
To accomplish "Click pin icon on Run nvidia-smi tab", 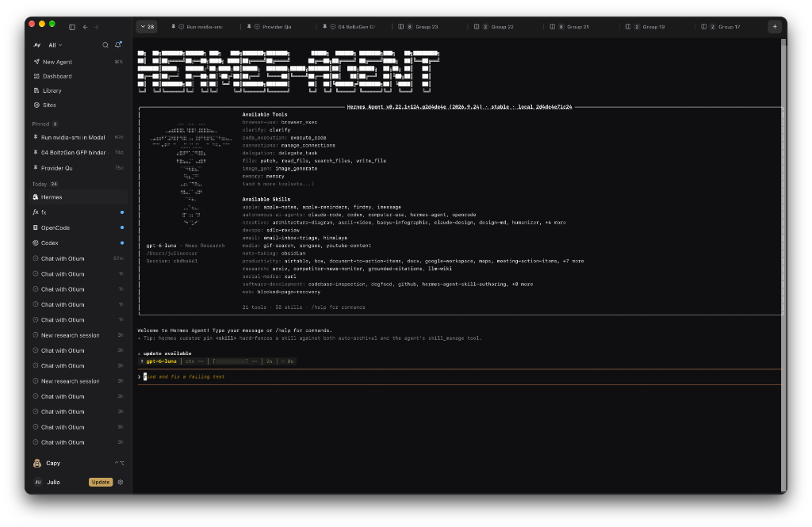I will tap(174, 26).
